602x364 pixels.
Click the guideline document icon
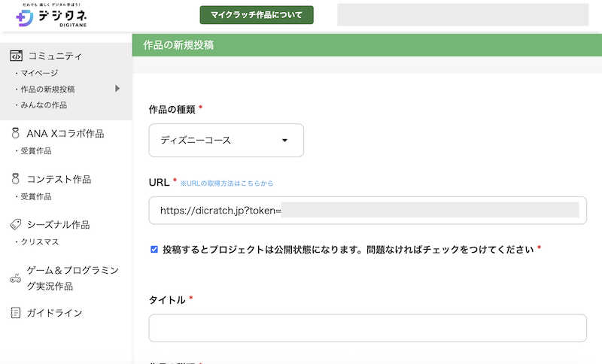(x=16, y=313)
